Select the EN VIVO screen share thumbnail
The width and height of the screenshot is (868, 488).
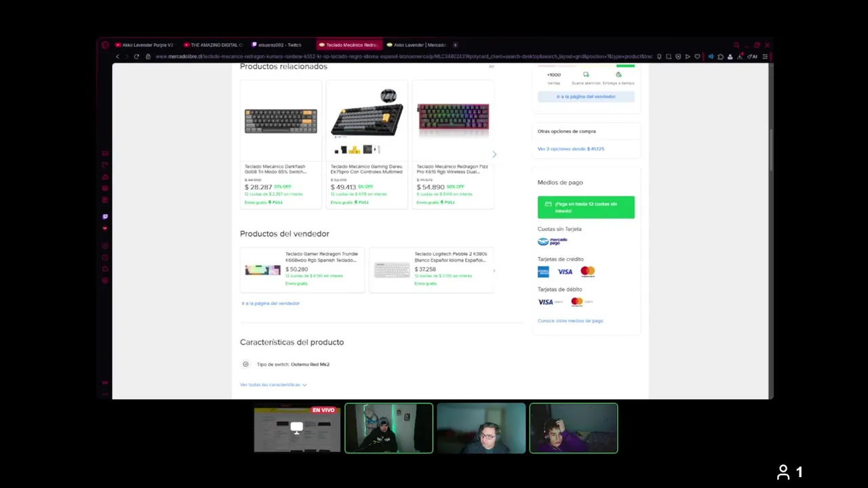297,428
